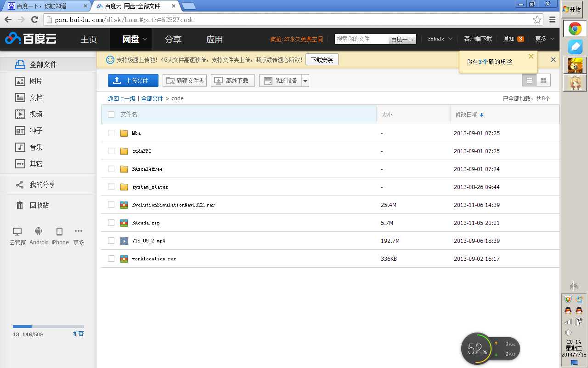Check the cudaPPT folder checkbox

pos(111,151)
